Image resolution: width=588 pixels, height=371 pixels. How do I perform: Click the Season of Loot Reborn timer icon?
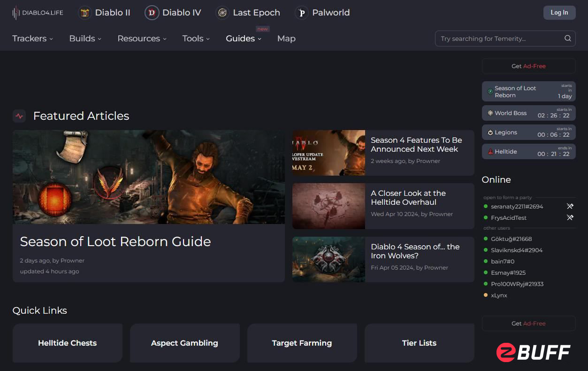pos(490,92)
